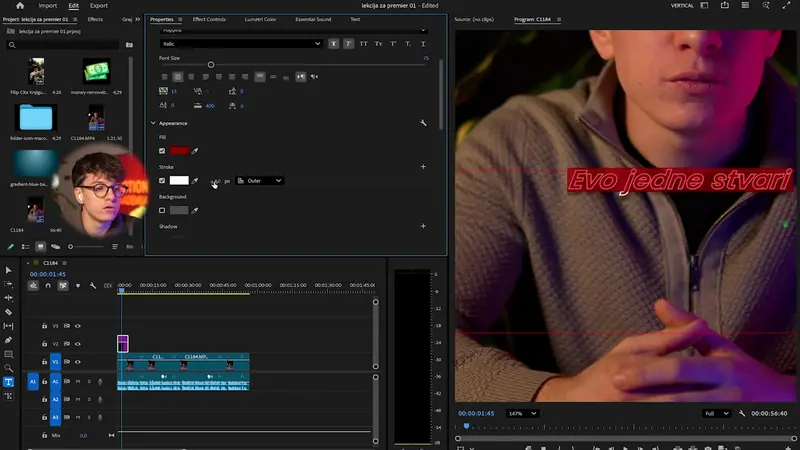Open the Essential Sound tab
Image resolution: width=800 pixels, height=450 pixels.
[313, 19]
